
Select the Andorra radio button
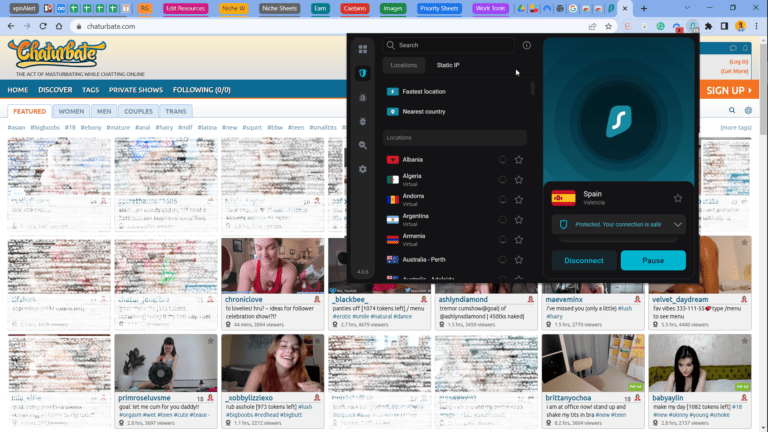503,200
